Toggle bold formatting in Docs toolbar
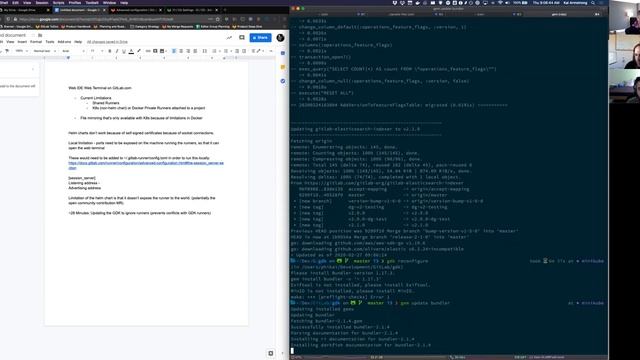This screenshot has width=640, height=360. click(109, 51)
